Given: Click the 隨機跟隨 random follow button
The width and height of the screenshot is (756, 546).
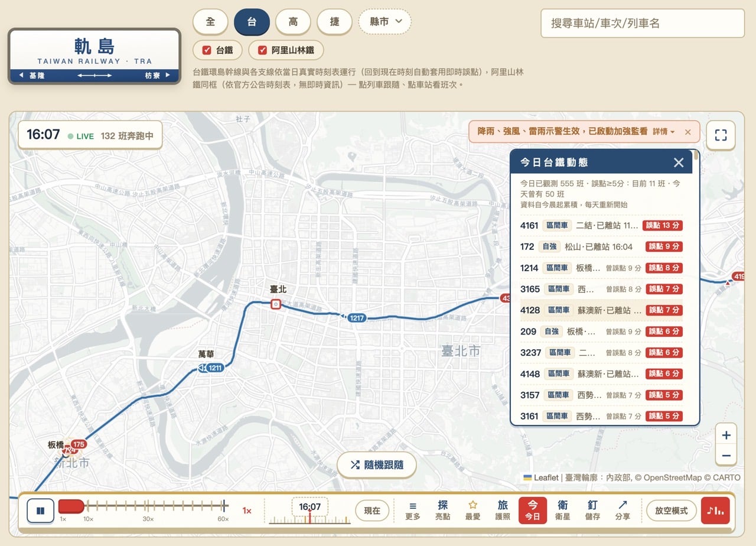Looking at the screenshot, I should pos(377,465).
